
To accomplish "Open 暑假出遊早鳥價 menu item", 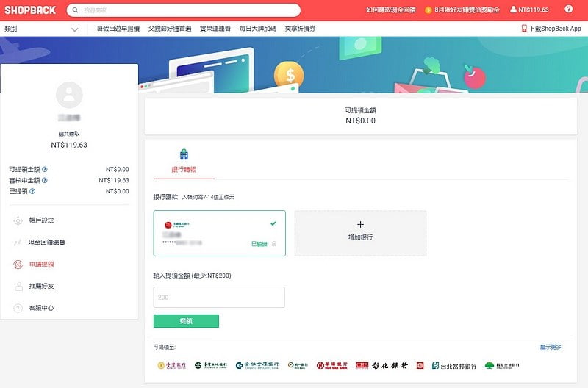I will coord(118,29).
